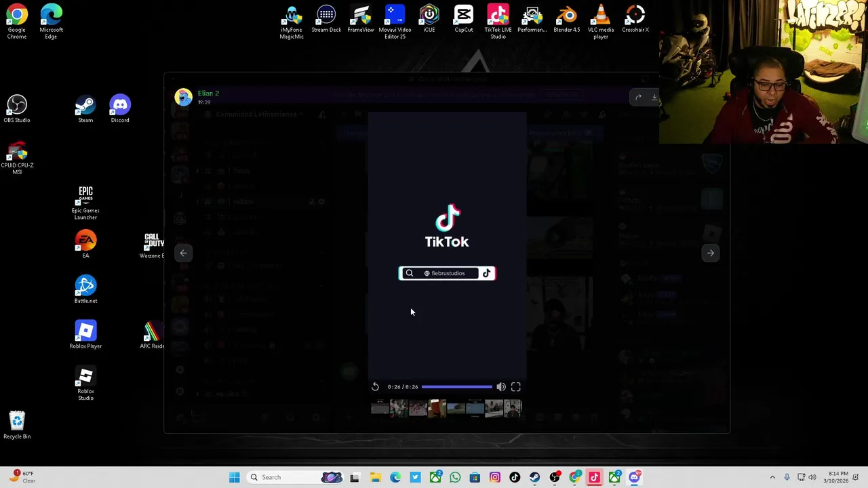Mute the video with the speaker icon

click(x=500, y=386)
